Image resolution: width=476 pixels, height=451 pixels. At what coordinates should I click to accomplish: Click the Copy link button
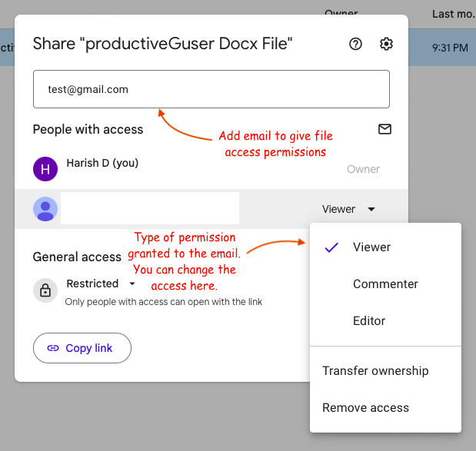click(x=82, y=348)
